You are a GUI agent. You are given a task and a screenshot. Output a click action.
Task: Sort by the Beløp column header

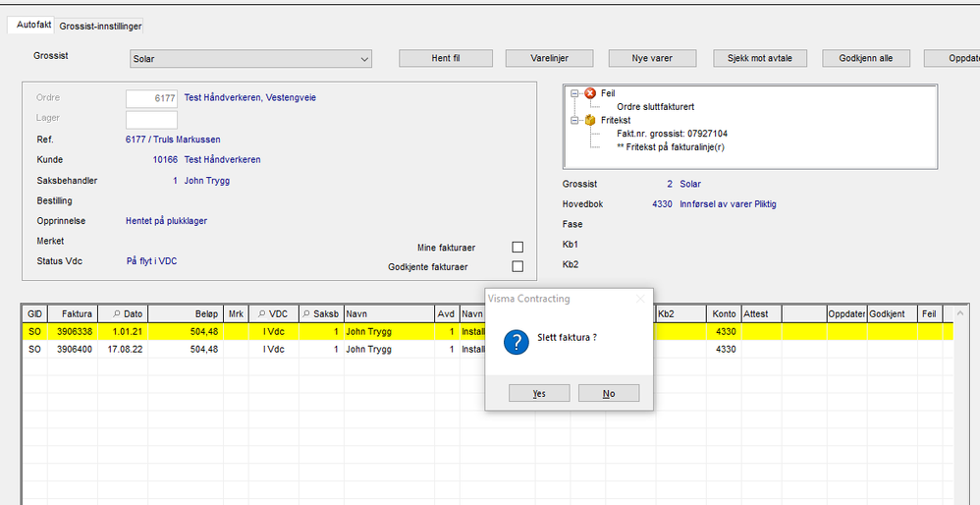pyautogui.click(x=185, y=313)
